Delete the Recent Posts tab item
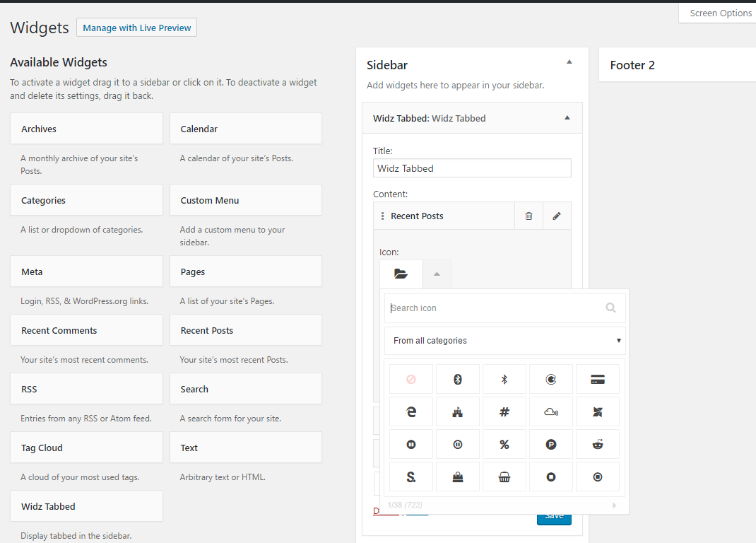Image resolution: width=756 pixels, height=543 pixels. tap(528, 216)
